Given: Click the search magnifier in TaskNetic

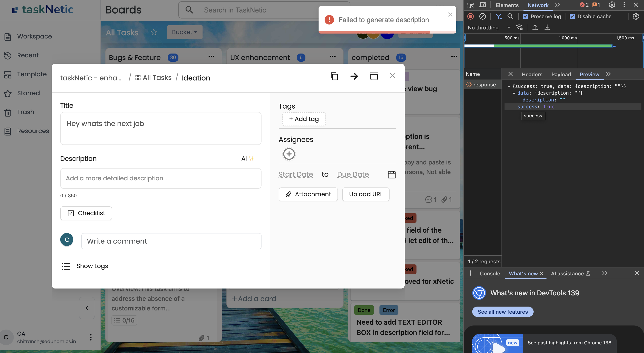Looking at the screenshot, I should 189,10.
